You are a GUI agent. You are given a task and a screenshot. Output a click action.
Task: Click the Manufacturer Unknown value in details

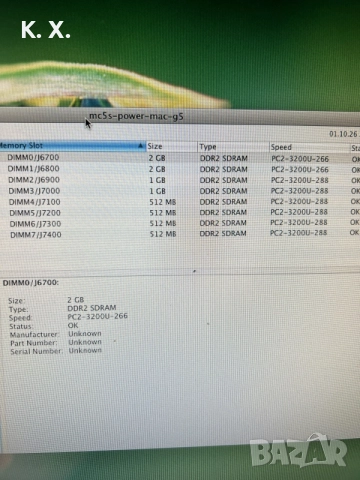click(x=85, y=334)
